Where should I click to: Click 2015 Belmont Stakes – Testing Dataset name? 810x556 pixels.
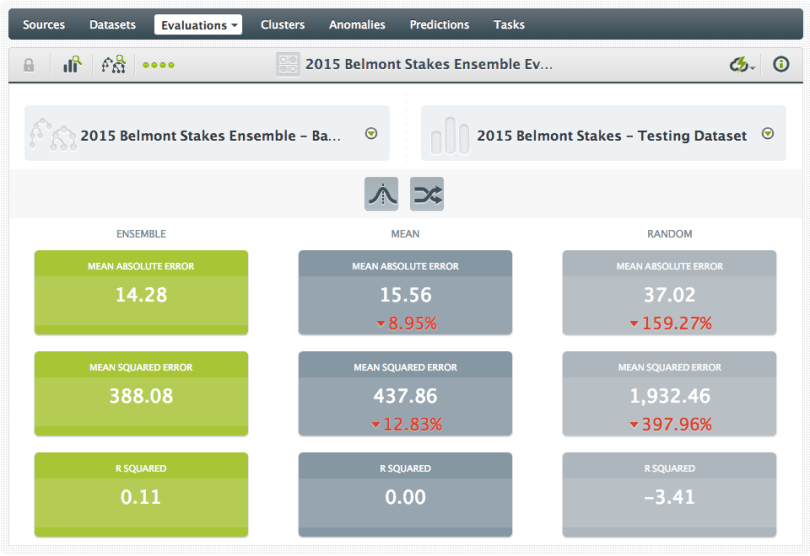(612, 135)
